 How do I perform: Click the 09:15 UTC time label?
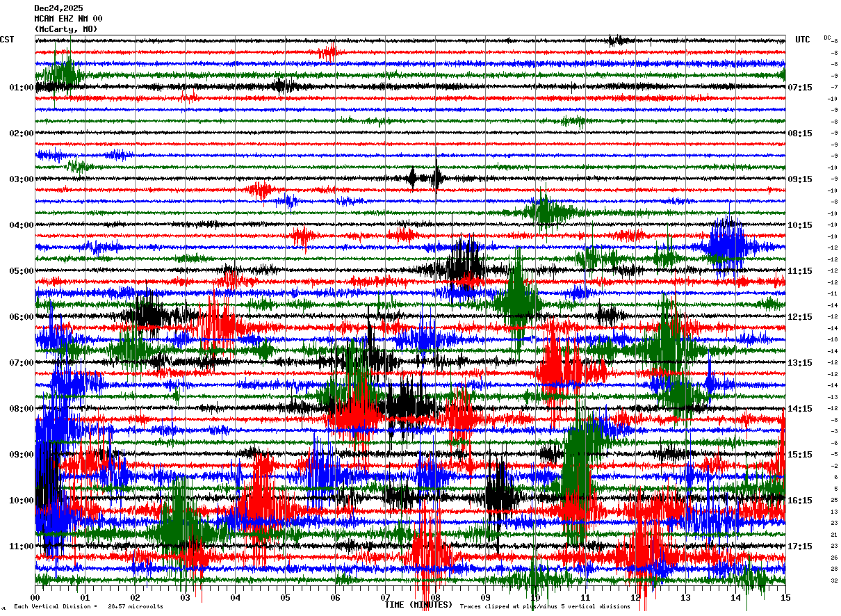tap(800, 179)
